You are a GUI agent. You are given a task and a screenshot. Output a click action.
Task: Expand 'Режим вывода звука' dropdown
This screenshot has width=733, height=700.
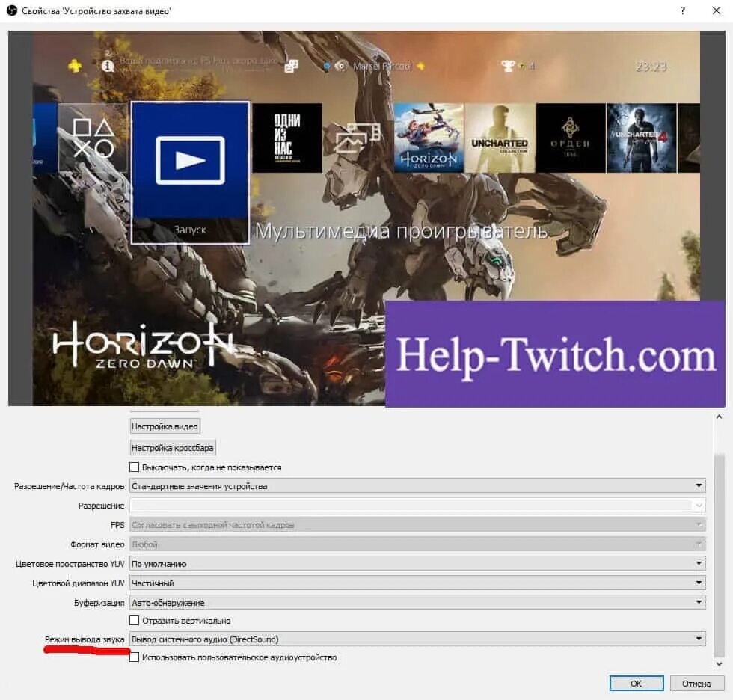click(417, 639)
